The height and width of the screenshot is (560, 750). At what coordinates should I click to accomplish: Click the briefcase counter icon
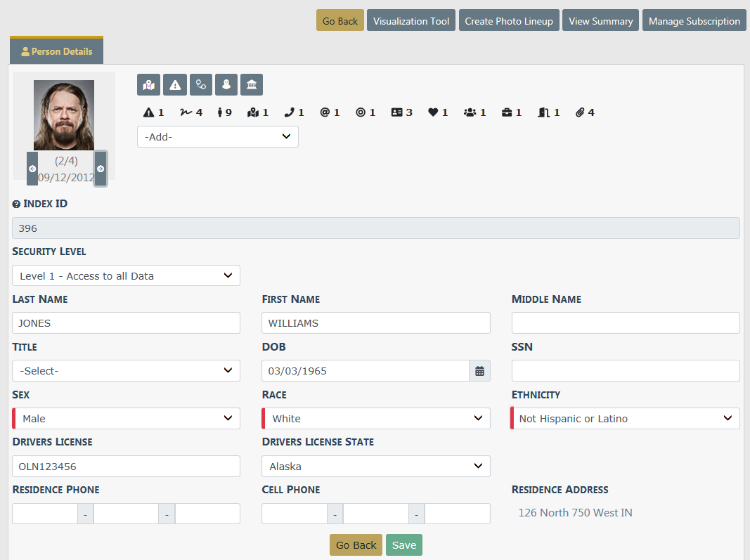[x=507, y=112]
